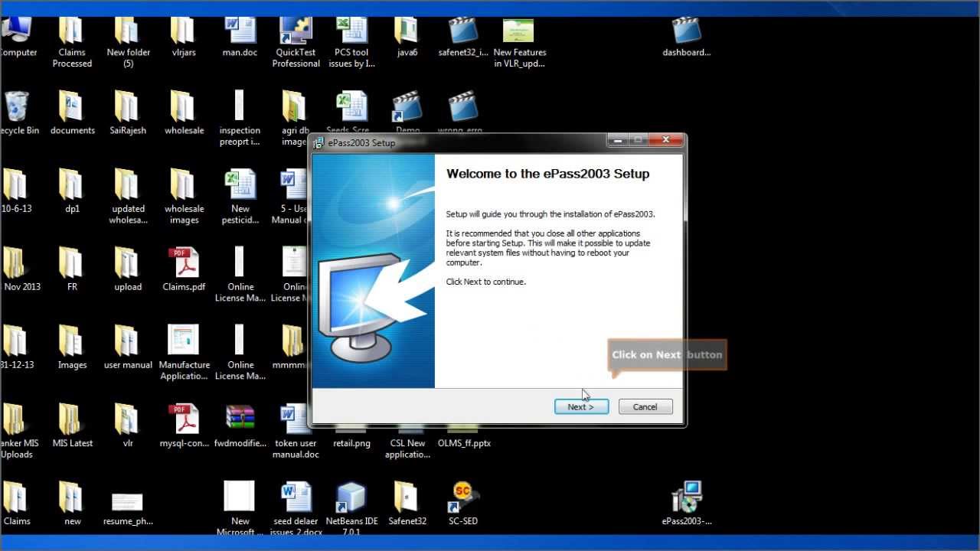
Task: Click the Next button in ePass2003 Setup
Action: [x=581, y=407]
